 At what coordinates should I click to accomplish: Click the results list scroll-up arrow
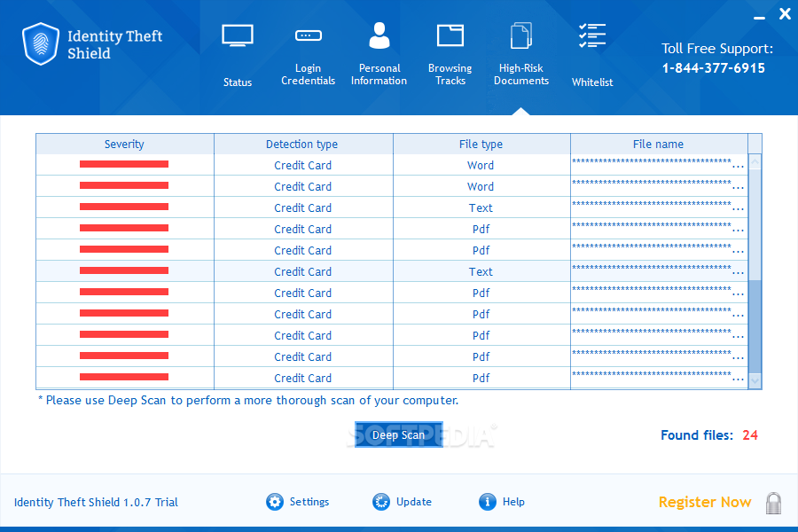(755, 162)
